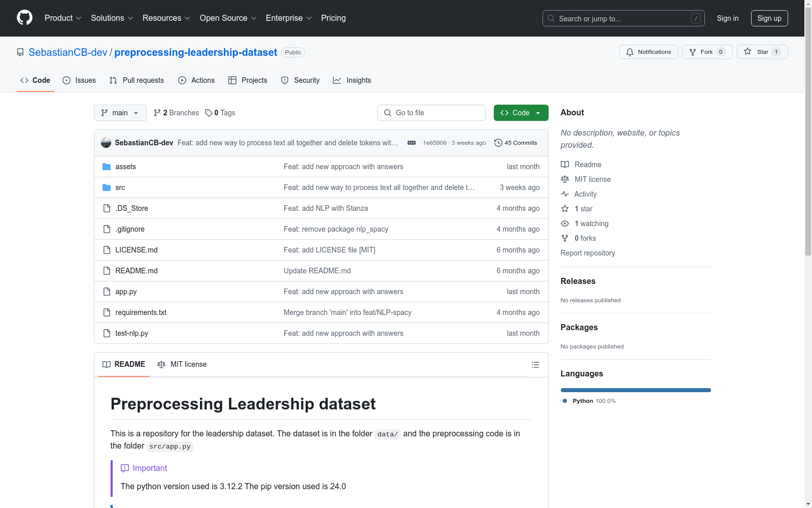812x508 pixels.
Task: Open SebastianCB-dev owner profile link
Action: point(68,52)
